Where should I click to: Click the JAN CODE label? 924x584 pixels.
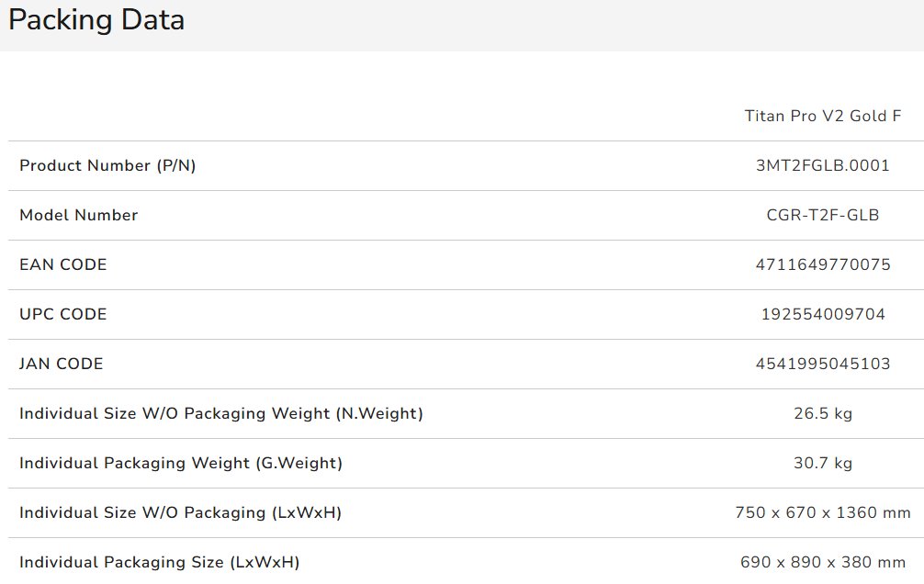(x=61, y=364)
